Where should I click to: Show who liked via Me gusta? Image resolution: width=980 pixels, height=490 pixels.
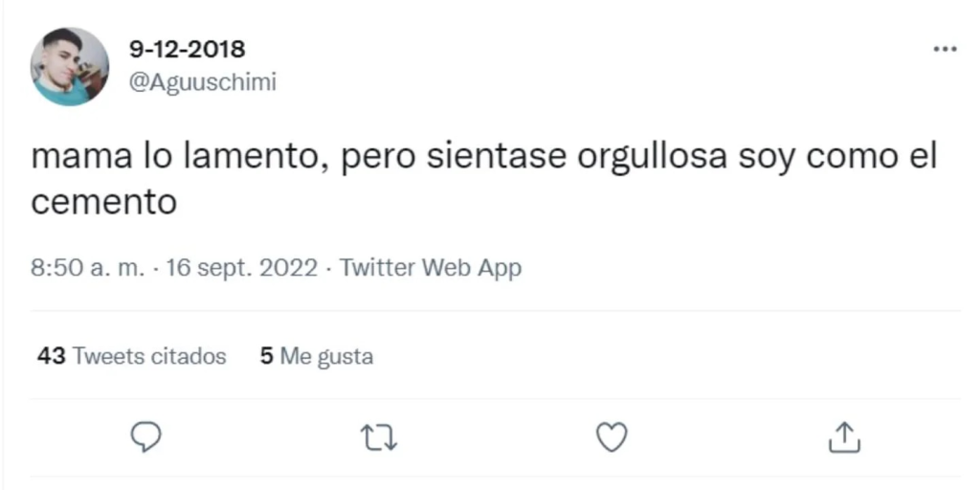click(326, 357)
